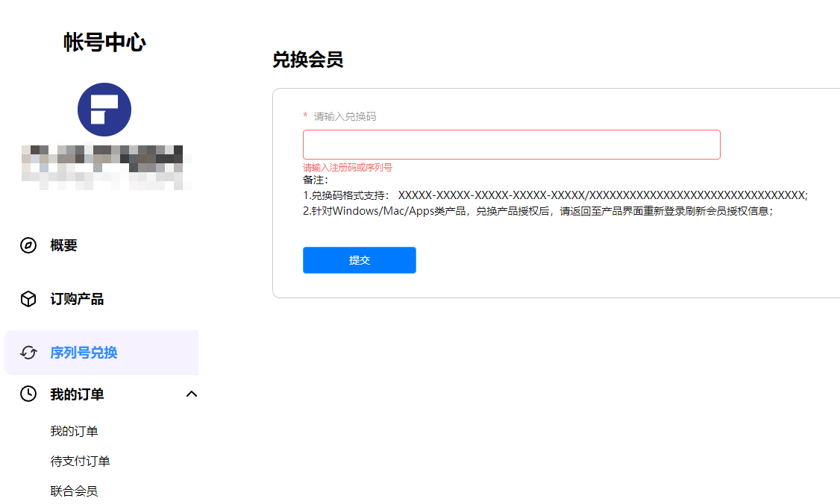Click the clock icon beside 我的订单
This screenshot has height=504, width=840.
28,394
